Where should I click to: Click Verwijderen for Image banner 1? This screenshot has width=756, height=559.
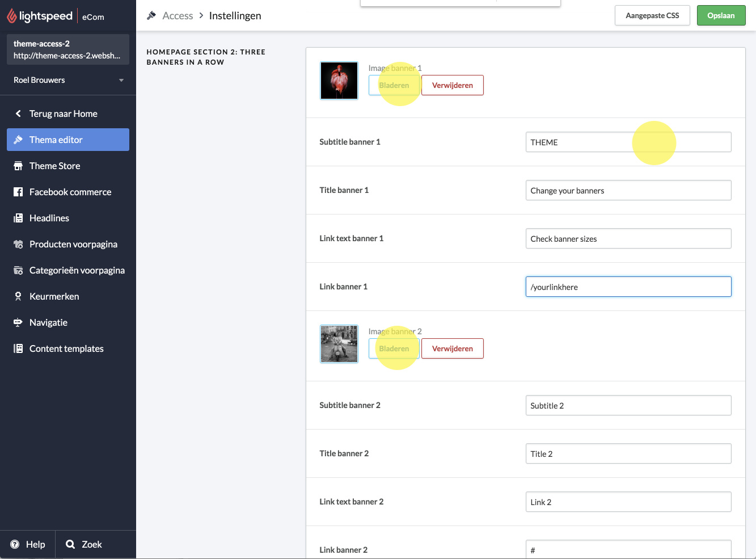point(452,85)
